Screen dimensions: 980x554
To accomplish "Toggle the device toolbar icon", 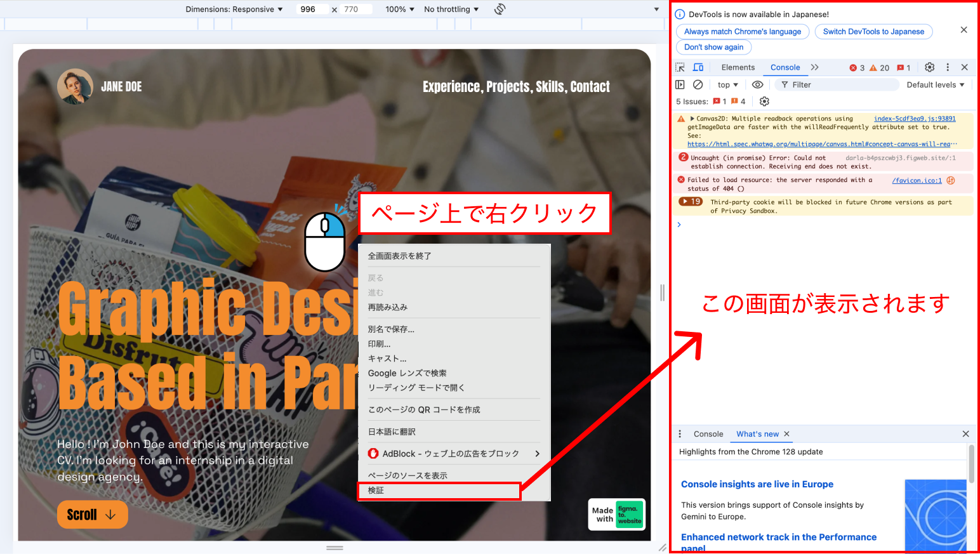I will pos(698,67).
